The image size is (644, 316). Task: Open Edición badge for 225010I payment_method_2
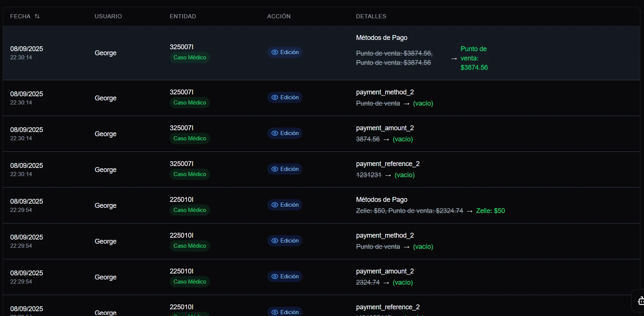pos(285,241)
